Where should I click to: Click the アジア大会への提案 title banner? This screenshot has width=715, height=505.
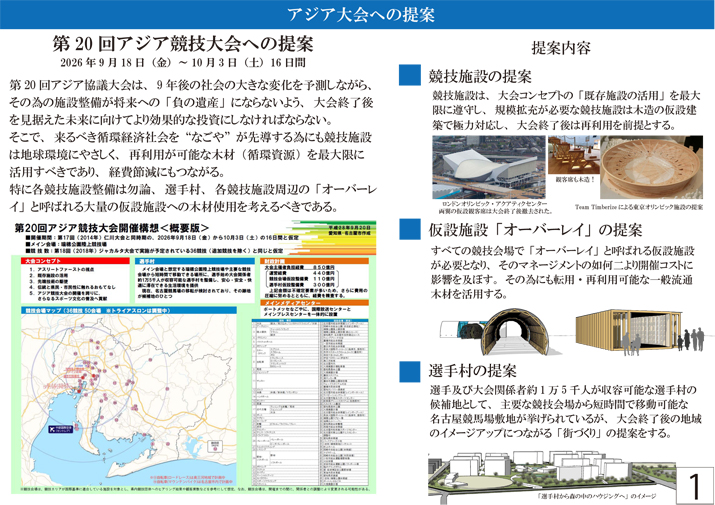357,14
